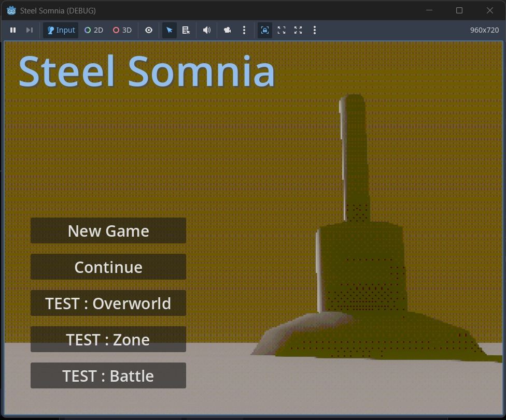Mute the game audio speaker icon
506x420 pixels.
tap(206, 30)
